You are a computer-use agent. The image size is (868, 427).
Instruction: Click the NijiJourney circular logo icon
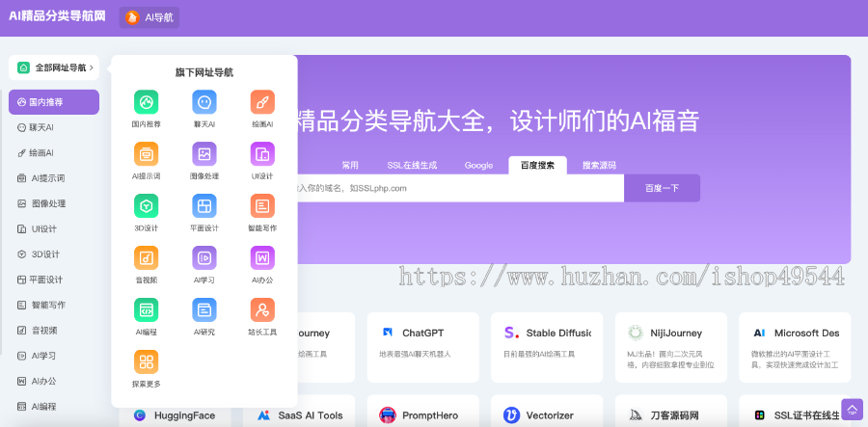pos(636,333)
